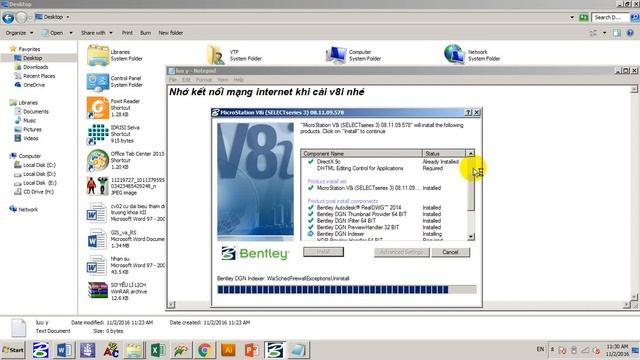Select cv02 cu dai bieu Word file

(97, 213)
